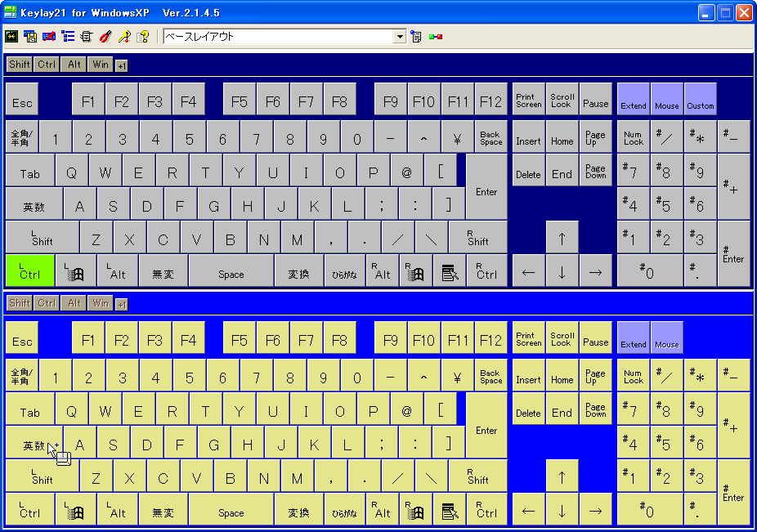757x532 pixels.
Task: Select Extend layer tab in upper keyboard
Action: pyautogui.click(x=634, y=99)
